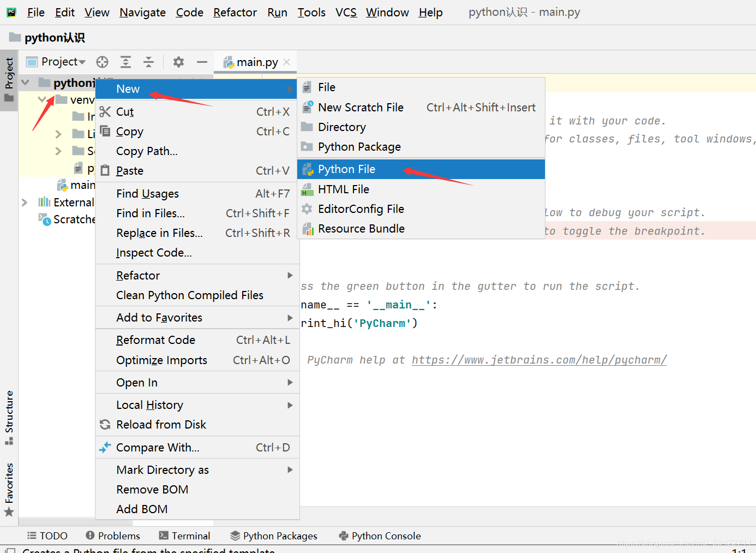Viewport: 756px width, 553px height.
Task: Click the Reload from Disk refresh icon
Action: coord(105,424)
